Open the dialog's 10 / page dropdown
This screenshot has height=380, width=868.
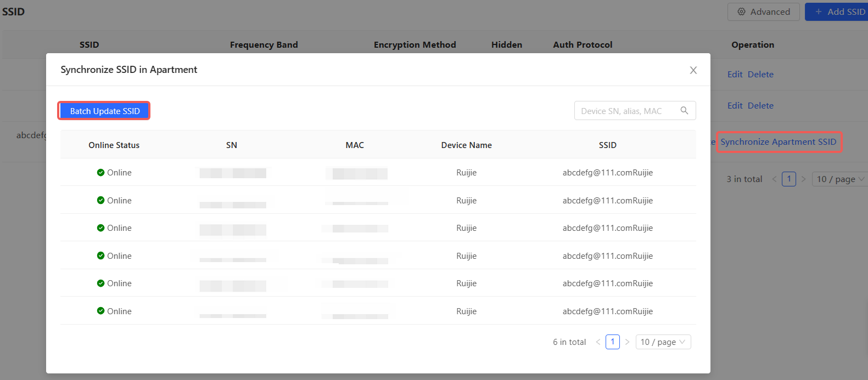click(663, 342)
